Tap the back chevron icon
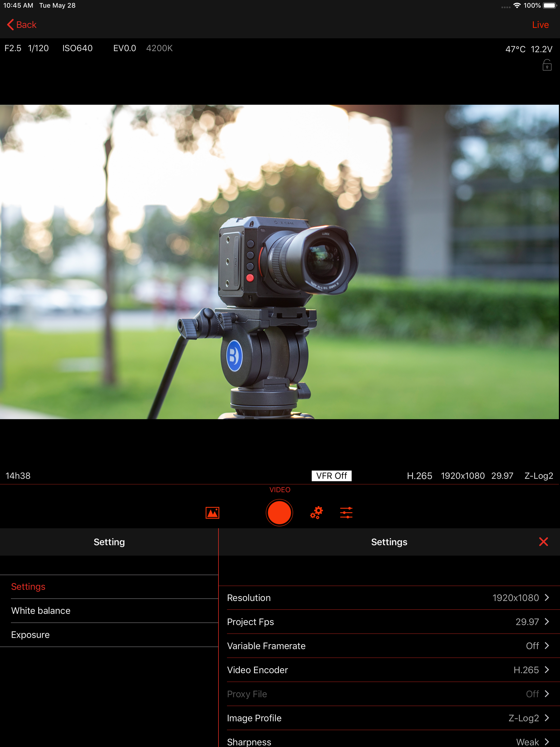 click(10, 25)
